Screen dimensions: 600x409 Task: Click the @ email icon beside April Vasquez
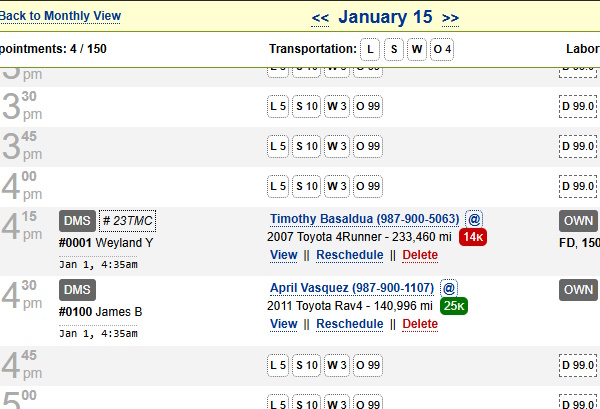(450, 287)
